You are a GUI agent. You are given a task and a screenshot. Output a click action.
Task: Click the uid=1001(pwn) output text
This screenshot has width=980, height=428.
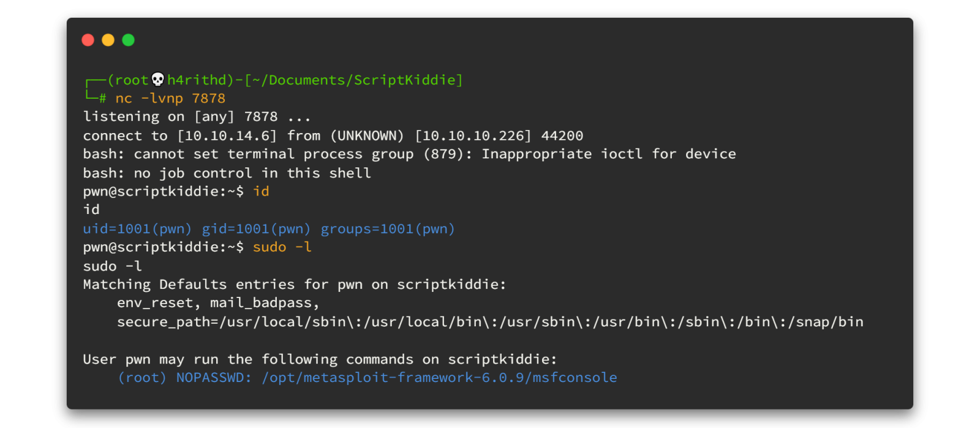[137, 229]
